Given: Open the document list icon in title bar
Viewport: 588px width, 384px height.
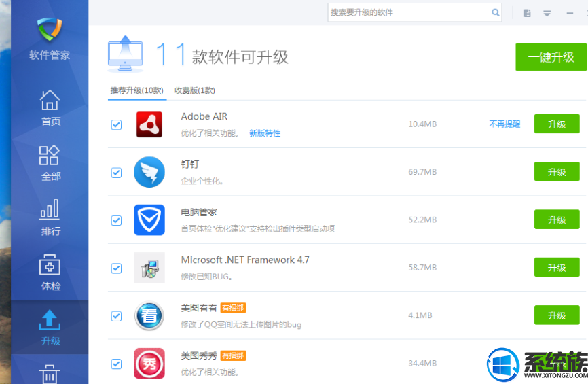Looking at the screenshot, I should pos(528,13).
